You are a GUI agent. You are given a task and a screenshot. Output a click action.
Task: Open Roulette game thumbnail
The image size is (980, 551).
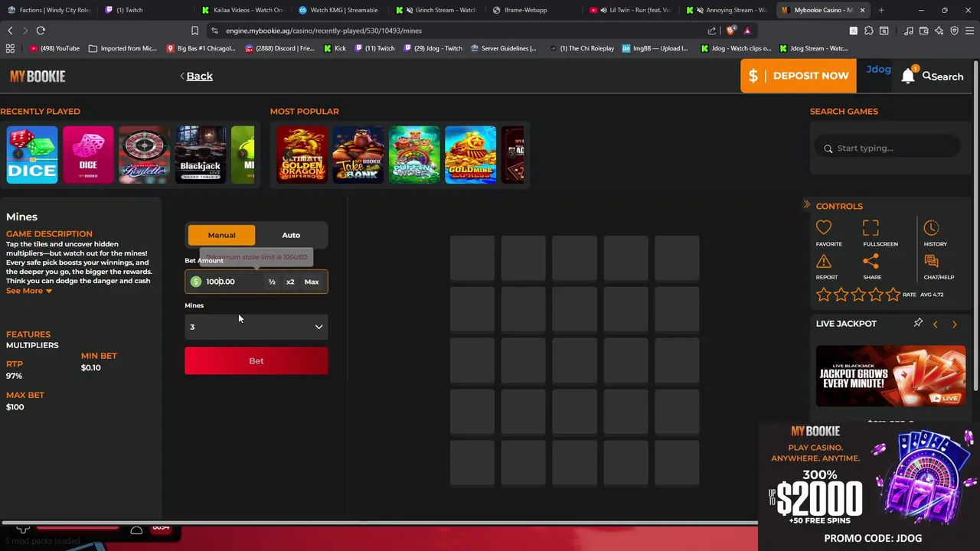pos(144,155)
